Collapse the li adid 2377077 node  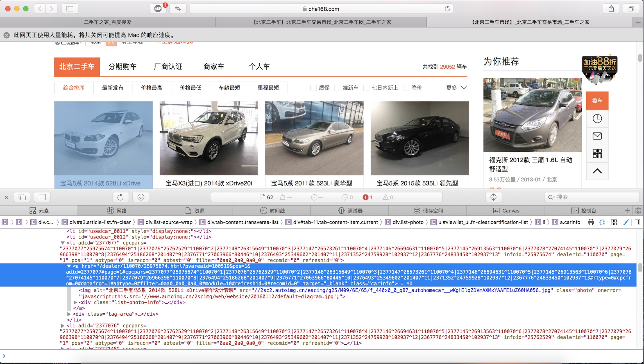[x=63, y=243]
